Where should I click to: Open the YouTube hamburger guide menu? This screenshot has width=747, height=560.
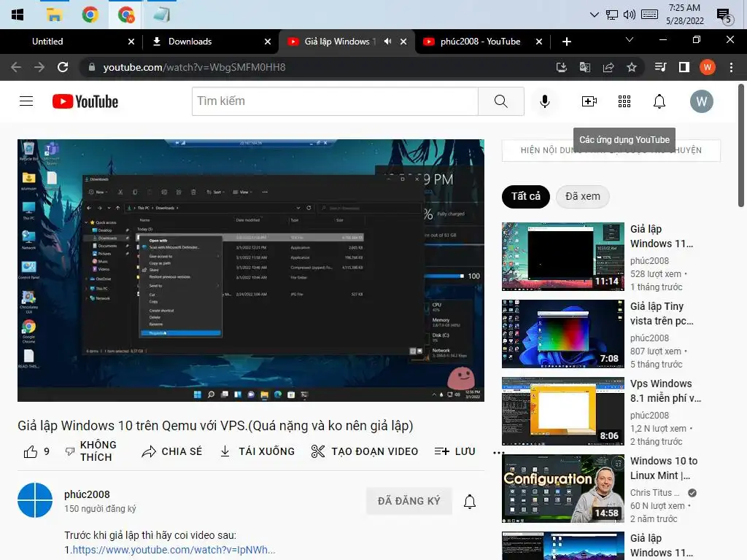click(x=26, y=101)
